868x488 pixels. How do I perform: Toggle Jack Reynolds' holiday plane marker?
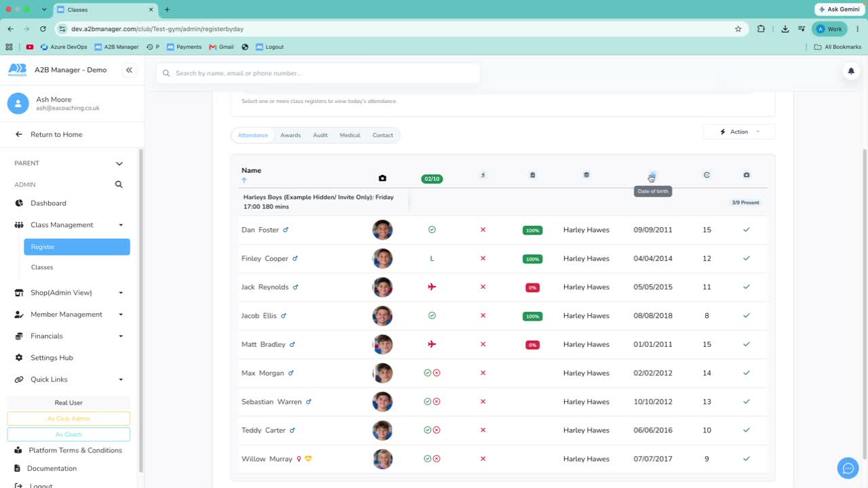click(x=432, y=287)
